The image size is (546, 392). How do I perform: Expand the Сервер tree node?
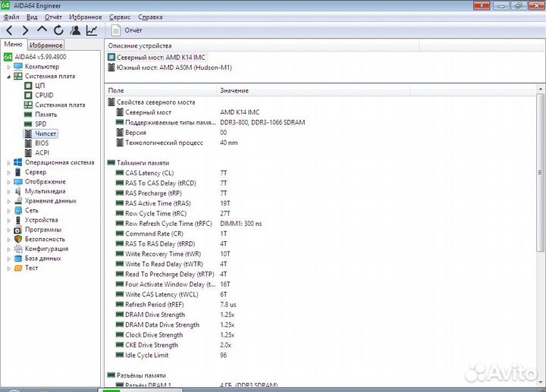[x=8, y=172]
